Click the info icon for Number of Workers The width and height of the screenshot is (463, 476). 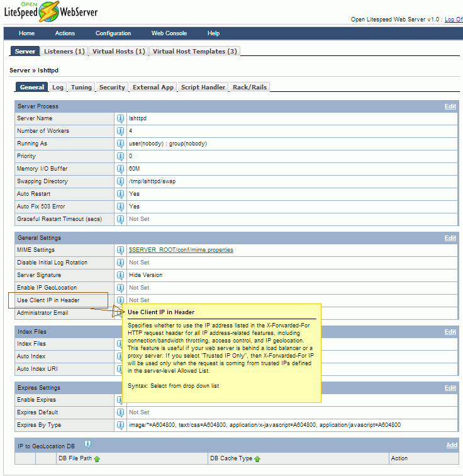point(120,131)
